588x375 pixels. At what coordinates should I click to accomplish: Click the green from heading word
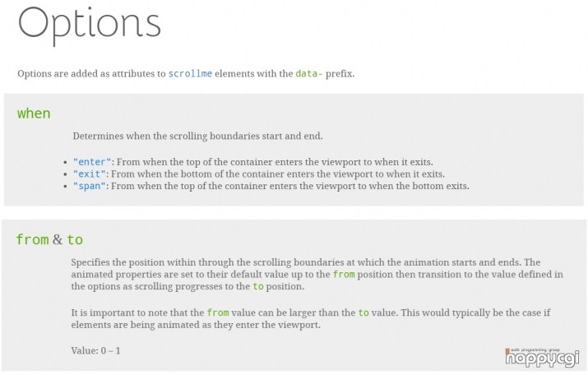[33, 239]
